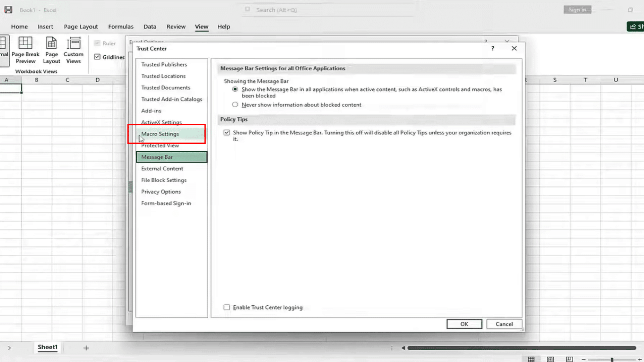Open the Insert ribbon tab
This screenshot has width=644, height=362.
point(45,26)
